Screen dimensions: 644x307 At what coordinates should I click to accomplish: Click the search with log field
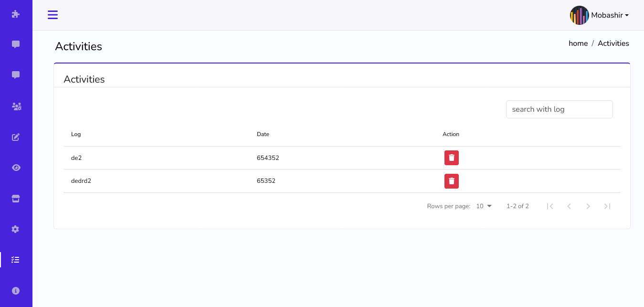(559, 109)
